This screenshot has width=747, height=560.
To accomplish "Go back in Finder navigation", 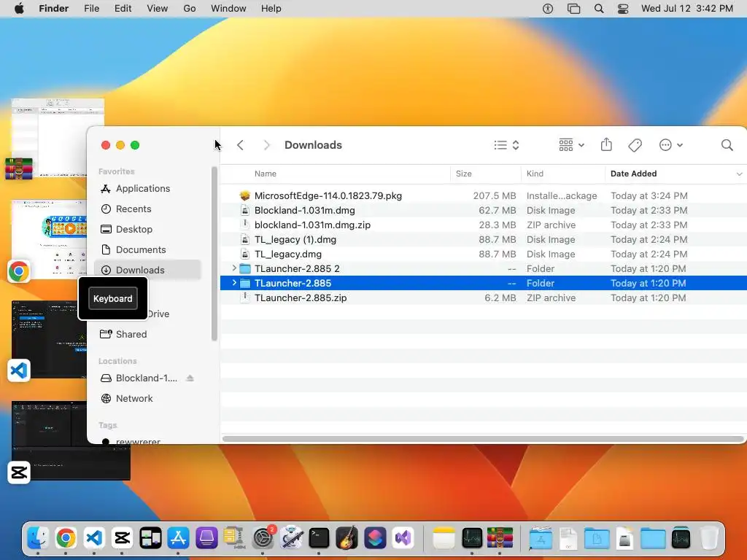I will pos(240,145).
